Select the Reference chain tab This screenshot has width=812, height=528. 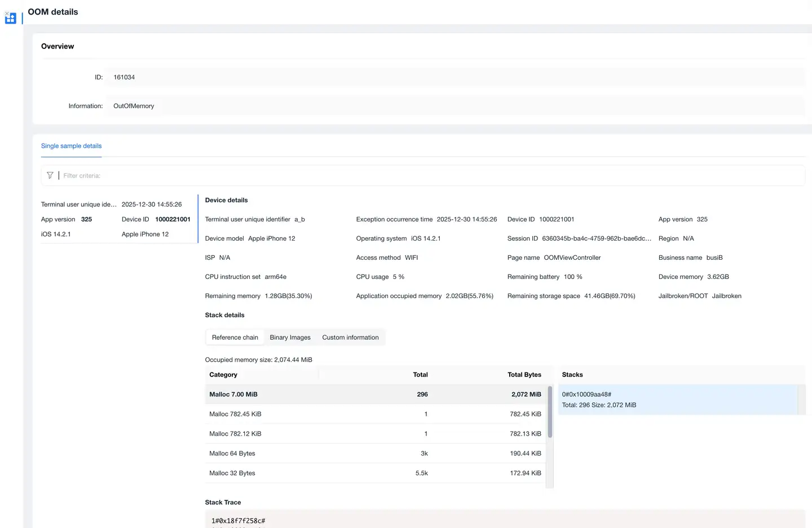(x=235, y=338)
